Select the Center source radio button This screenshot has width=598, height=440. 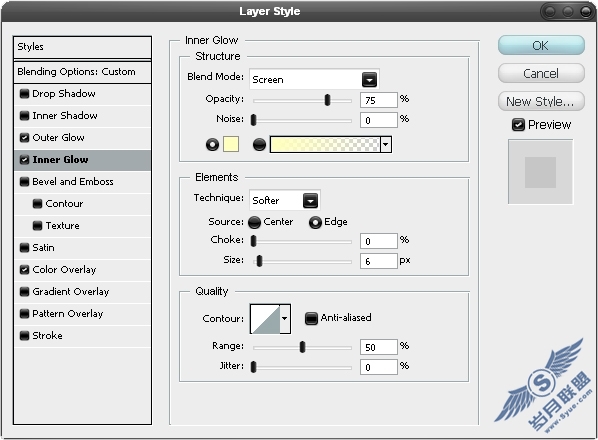tap(254, 222)
